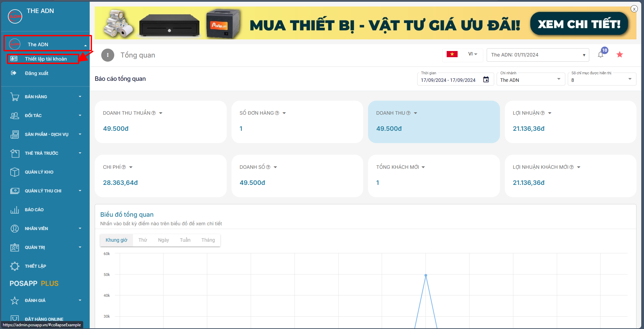Click the Thời gian date range field
The width and height of the screenshot is (644, 329).
456,79
